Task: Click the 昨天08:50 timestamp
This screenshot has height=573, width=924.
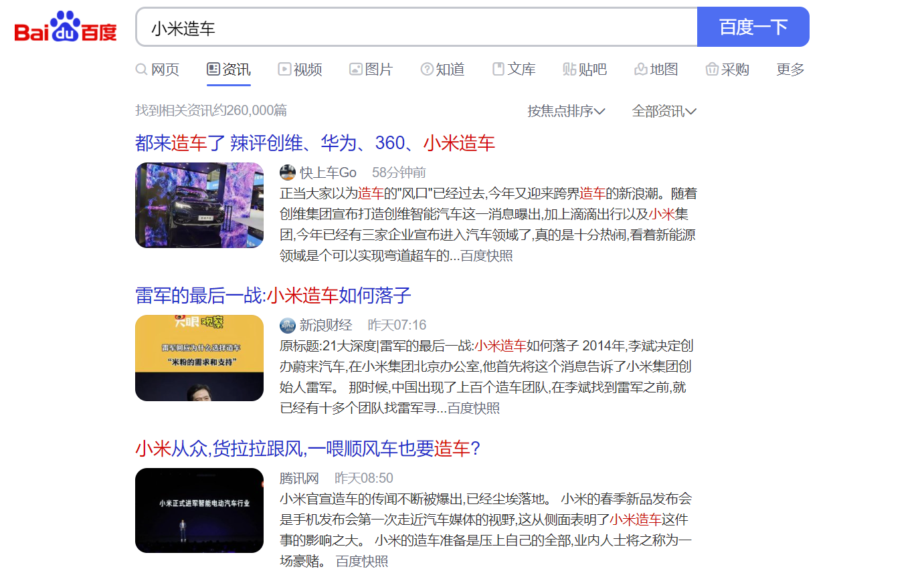Action: (x=364, y=478)
